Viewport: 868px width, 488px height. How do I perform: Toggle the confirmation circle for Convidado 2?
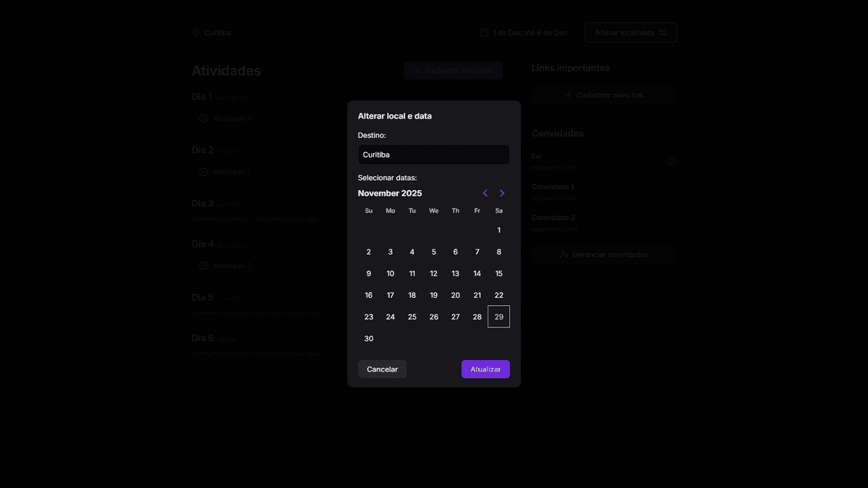(x=671, y=221)
